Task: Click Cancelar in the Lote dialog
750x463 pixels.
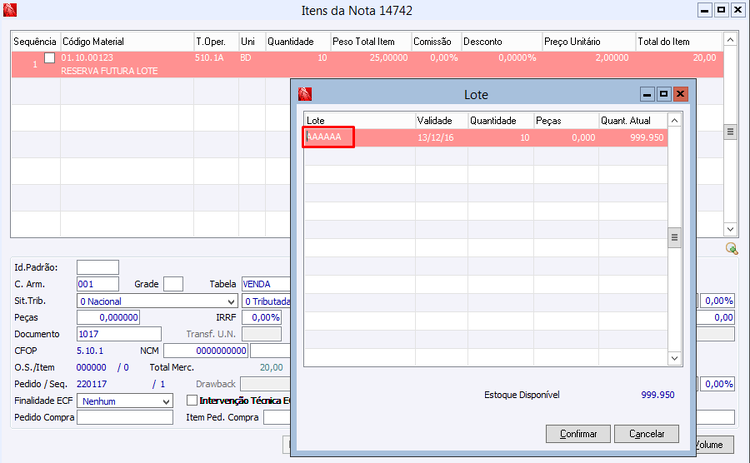Action: pos(646,434)
